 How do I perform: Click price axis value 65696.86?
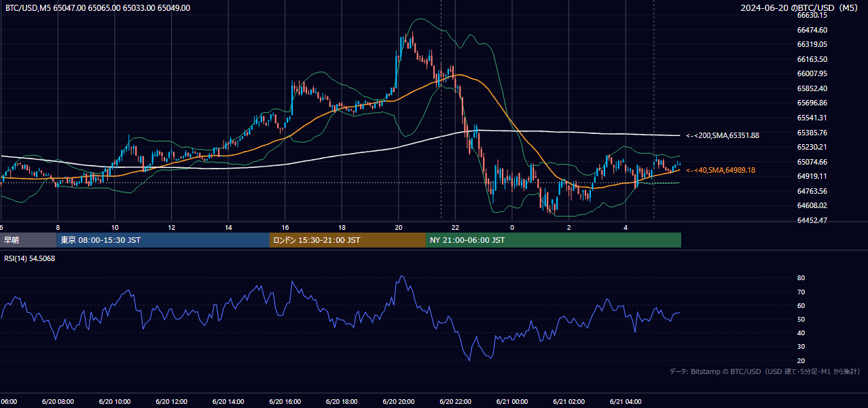point(812,103)
